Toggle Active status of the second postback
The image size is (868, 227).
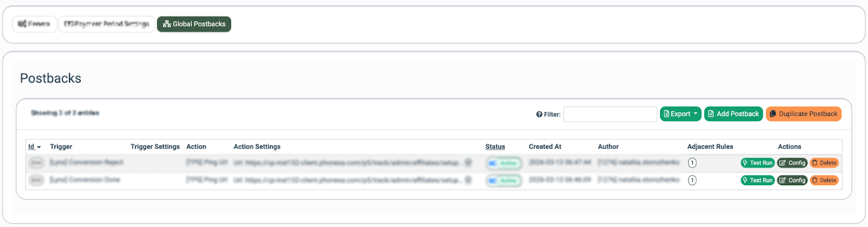point(503,180)
